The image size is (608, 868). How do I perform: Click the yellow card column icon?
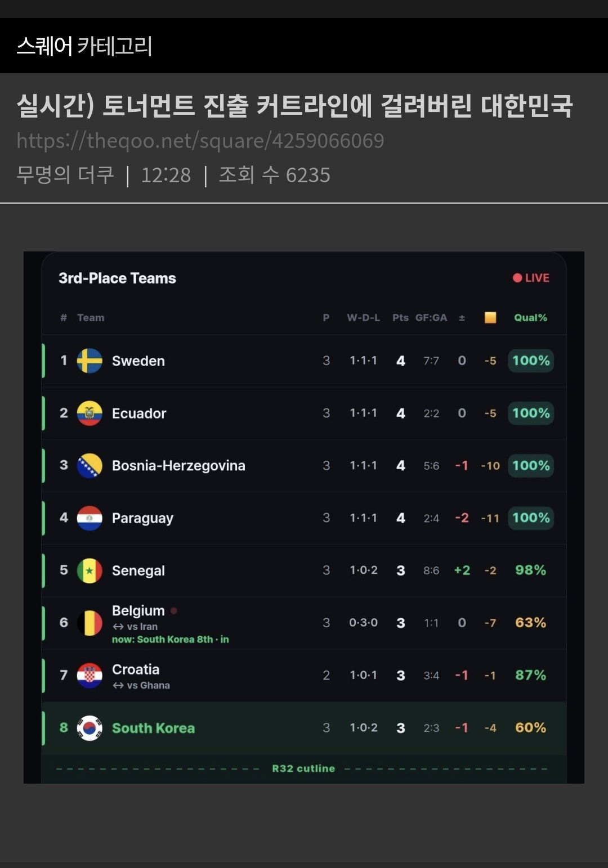pyautogui.click(x=490, y=318)
